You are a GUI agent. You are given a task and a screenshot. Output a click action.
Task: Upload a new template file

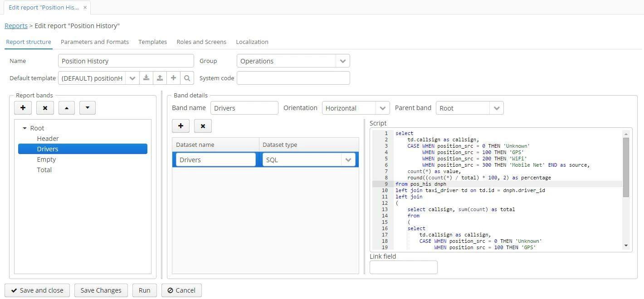coord(160,78)
